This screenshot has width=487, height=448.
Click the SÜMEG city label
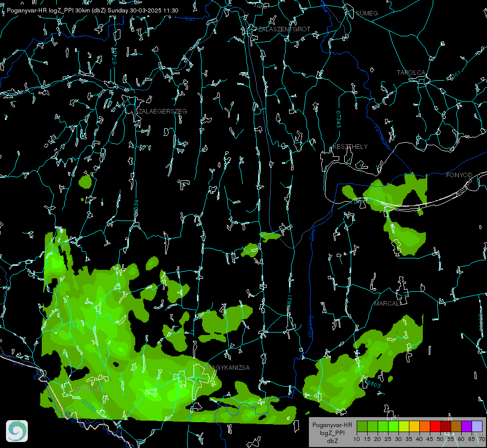click(x=367, y=13)
